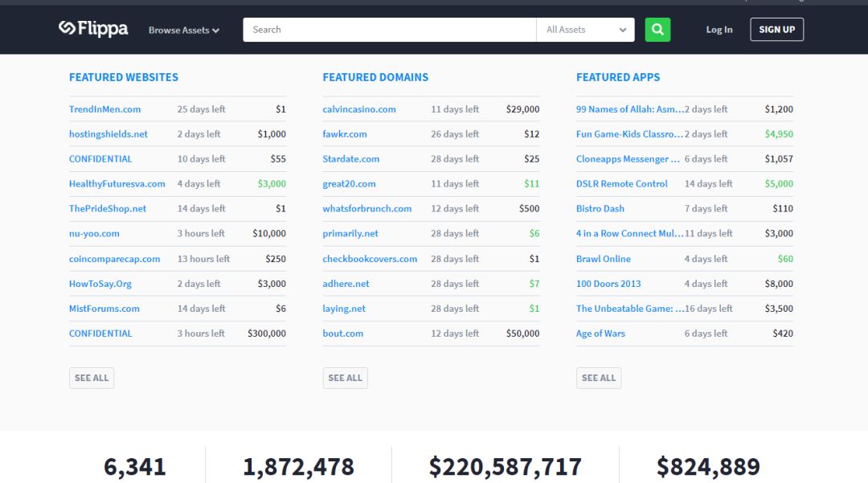Click the $824,889 statistic
Viewport: 868px width, 483px height.
click(708, 467)
